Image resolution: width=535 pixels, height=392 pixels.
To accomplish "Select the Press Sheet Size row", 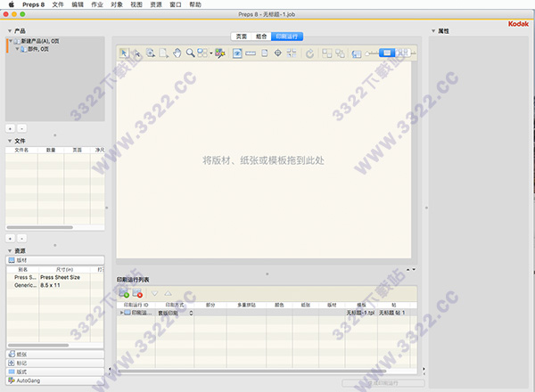I will [55, 277].
